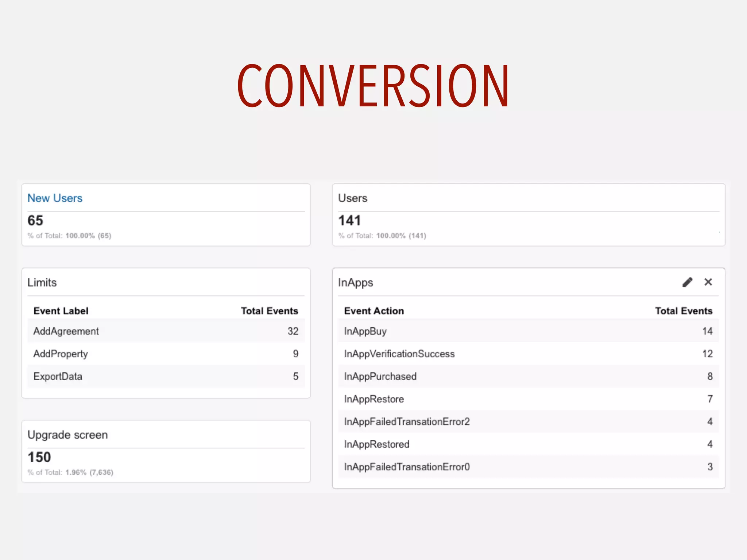Screen dimensions: 747x560
Task: Select the ExportData row label
Action: point(58,376)
